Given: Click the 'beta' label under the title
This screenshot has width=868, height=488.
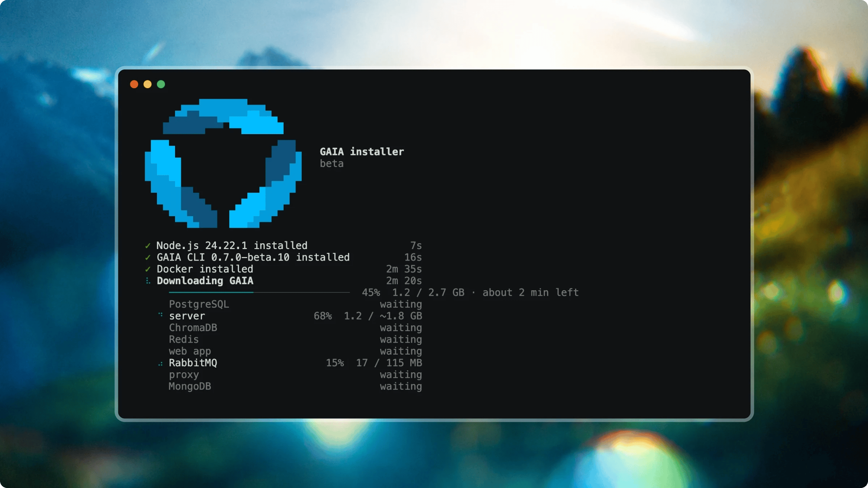Looking at the screenshot, I should 332,163.
